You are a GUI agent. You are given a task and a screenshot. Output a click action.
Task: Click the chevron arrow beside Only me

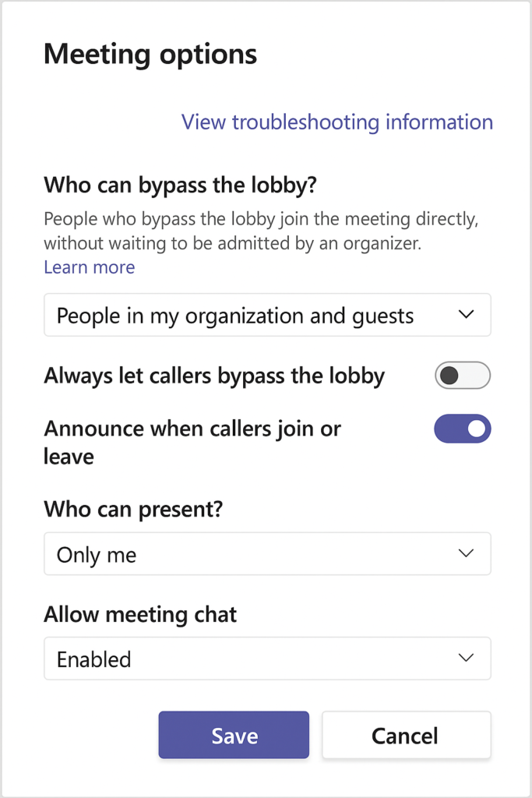[x=466, y=553]
